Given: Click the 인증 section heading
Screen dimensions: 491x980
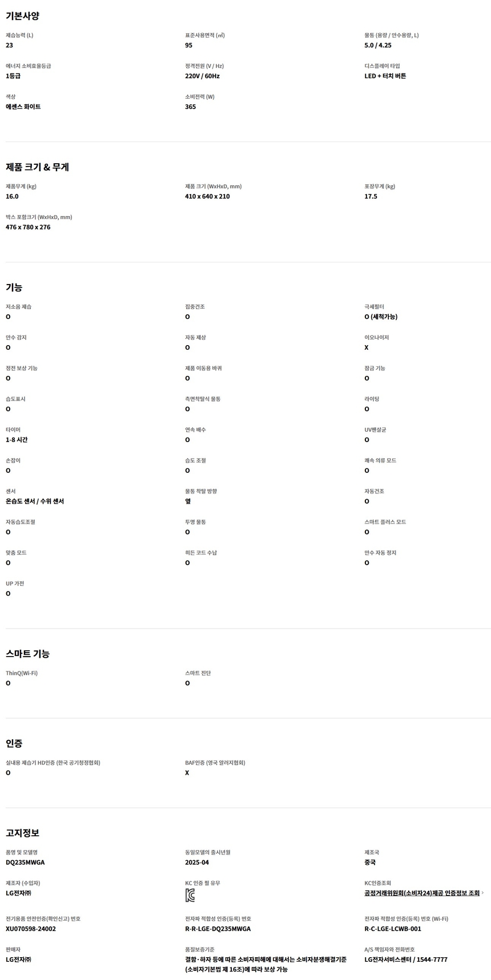Looking at the screenshot, I should coord(14,743).
